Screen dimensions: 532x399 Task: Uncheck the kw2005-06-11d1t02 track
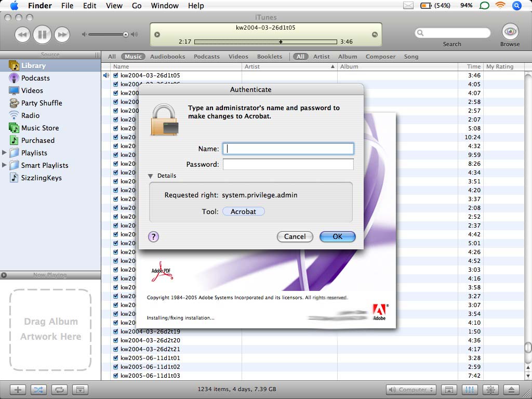(116, 367)
